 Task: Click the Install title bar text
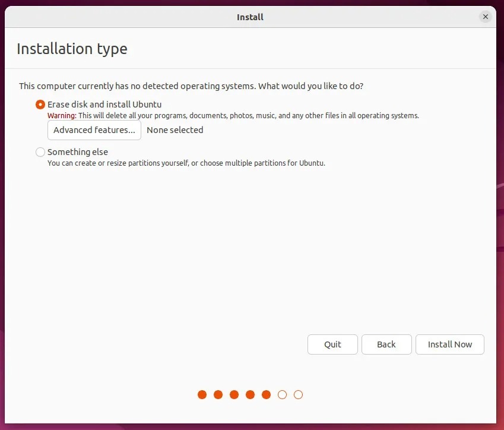[250, 17]
